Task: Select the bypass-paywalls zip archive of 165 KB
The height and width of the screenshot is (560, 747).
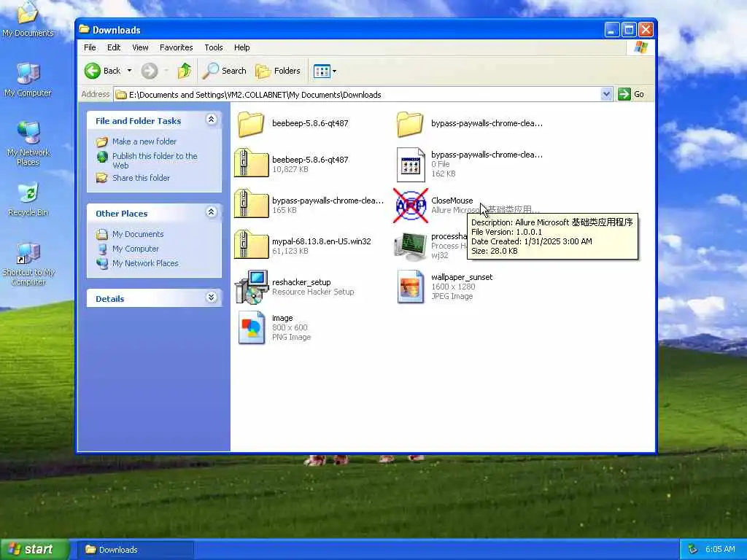Action: click(251, 204)
